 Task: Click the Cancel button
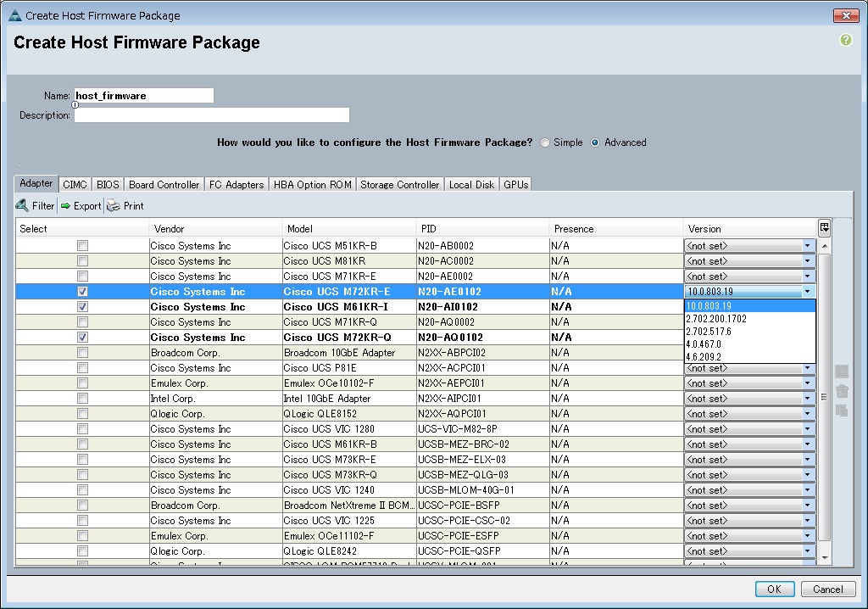(827, 589)
